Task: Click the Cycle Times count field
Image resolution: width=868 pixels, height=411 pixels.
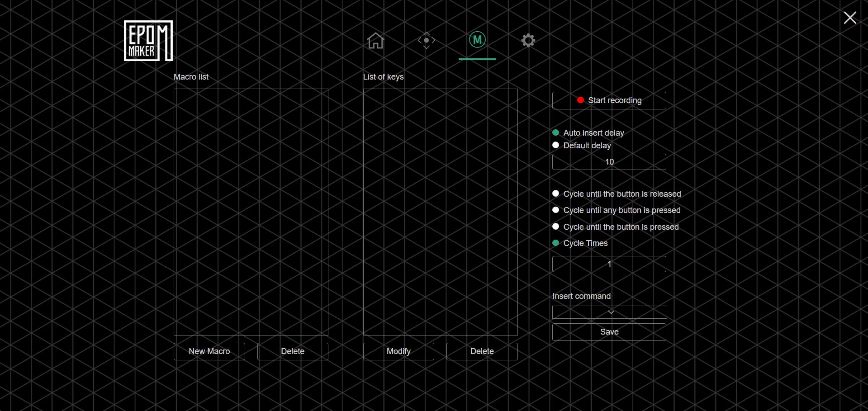Action: 609,264
